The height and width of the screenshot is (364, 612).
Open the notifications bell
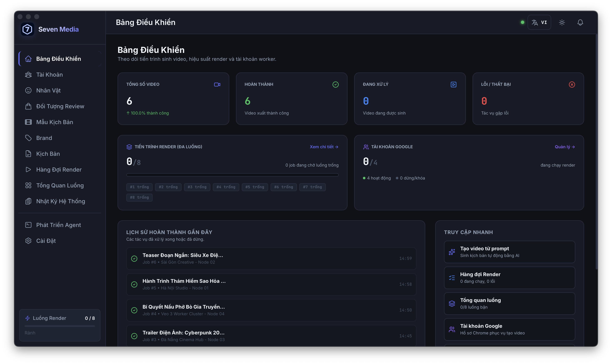[580, 22]
